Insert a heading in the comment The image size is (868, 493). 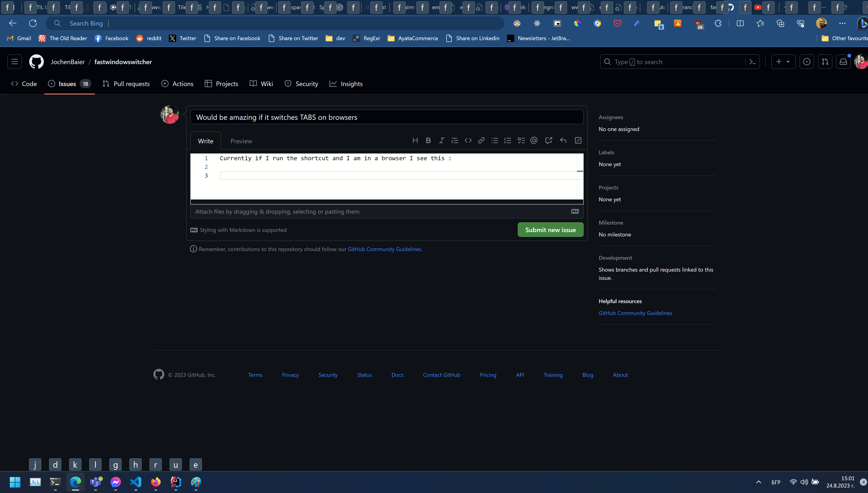(x=415, y=140)
